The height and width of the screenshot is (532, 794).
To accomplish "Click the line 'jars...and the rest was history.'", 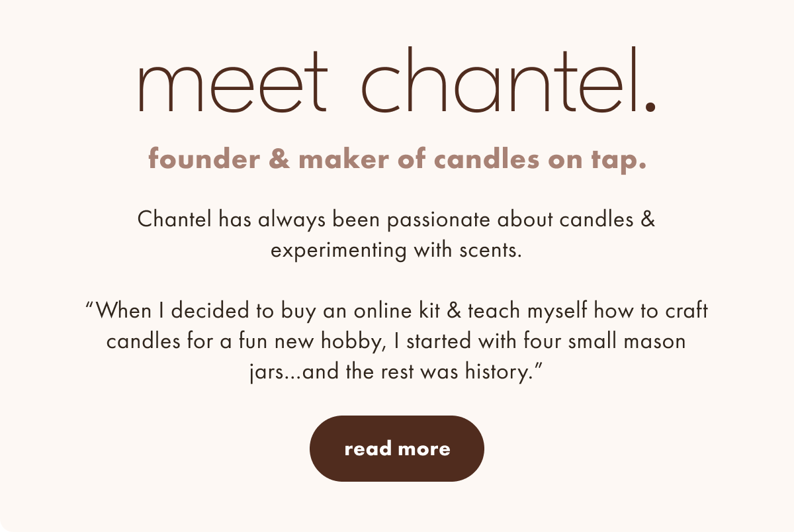I will (x=397, y=373).
